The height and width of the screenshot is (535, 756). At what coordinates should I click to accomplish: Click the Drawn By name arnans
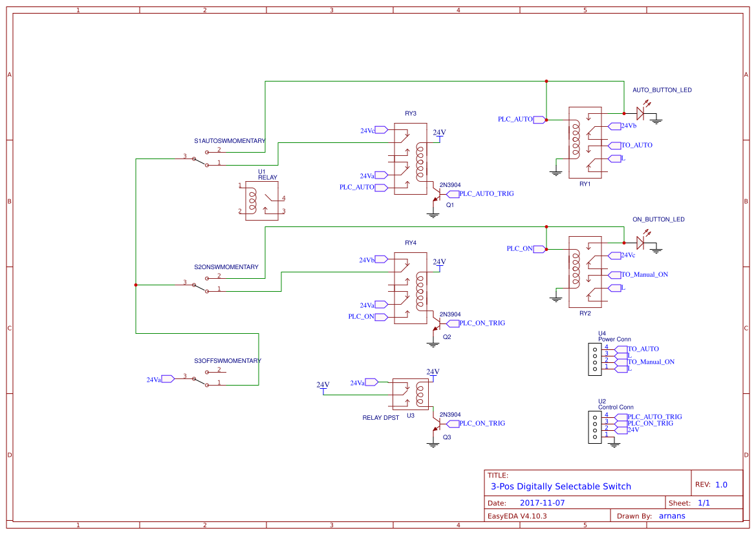click(x=671, y=516)
